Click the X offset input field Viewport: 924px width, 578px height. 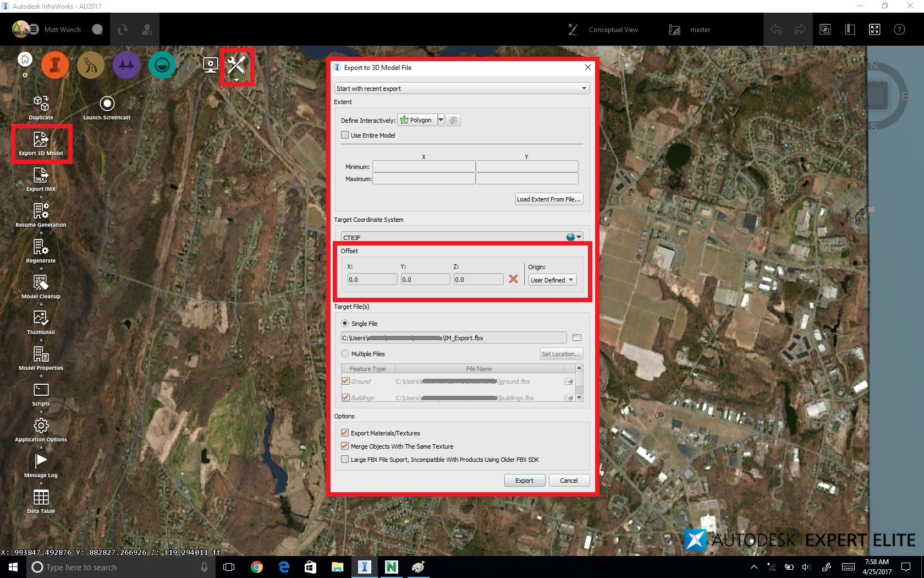372,280
